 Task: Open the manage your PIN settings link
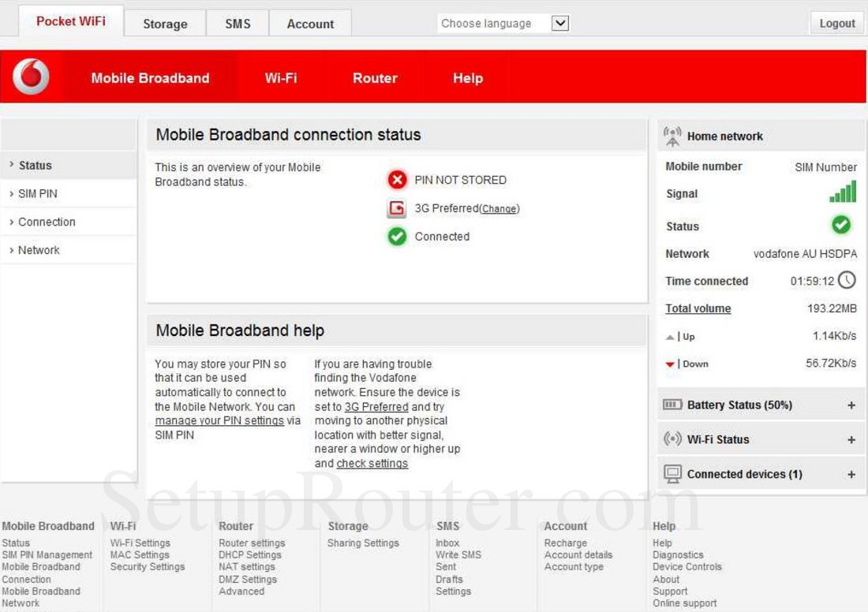220,420
